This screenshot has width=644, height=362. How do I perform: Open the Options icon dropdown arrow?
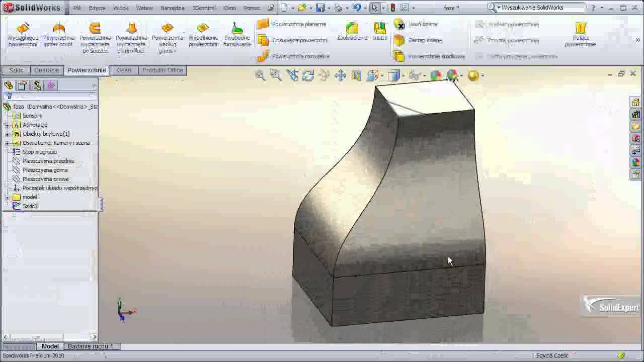[414, 8]
